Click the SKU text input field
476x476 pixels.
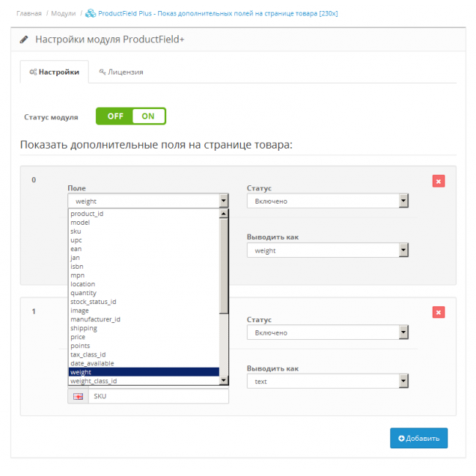157,396
